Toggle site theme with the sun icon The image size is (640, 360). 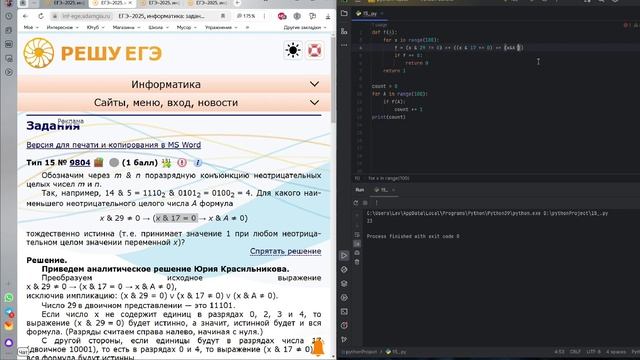point(293,51)
